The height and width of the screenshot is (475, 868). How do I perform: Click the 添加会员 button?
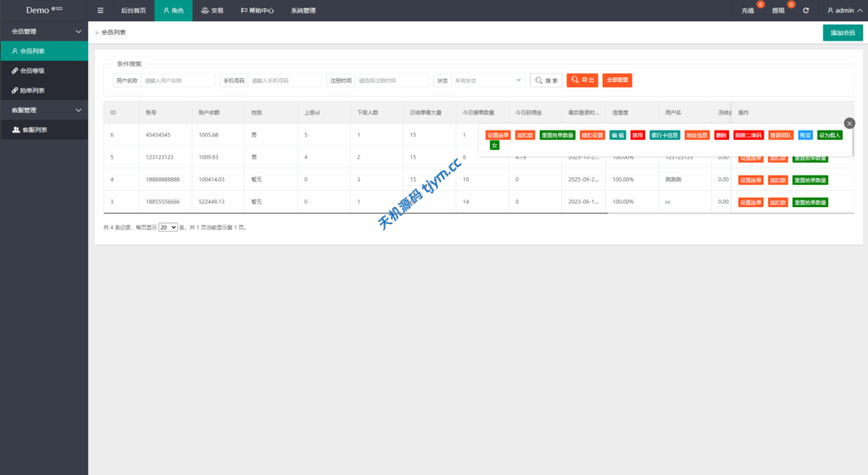coord(843,32)
